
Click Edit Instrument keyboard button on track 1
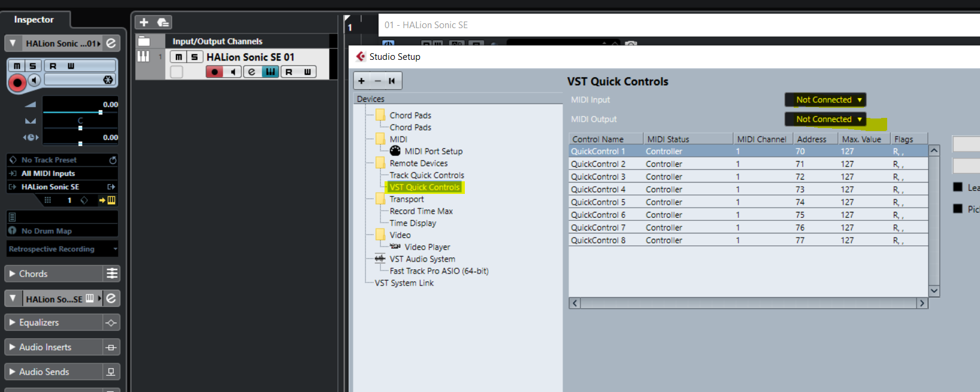coord(271,72)
